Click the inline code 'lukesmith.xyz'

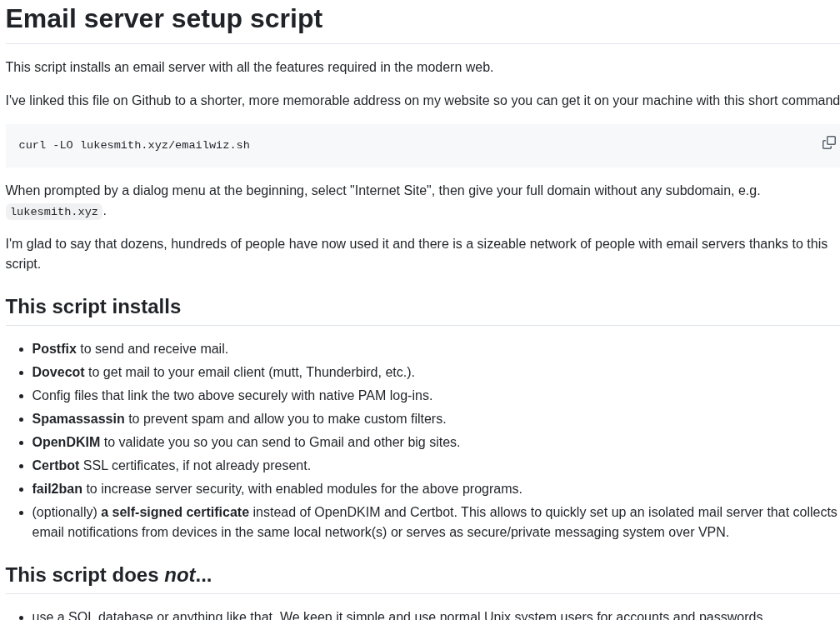point(54,212)
